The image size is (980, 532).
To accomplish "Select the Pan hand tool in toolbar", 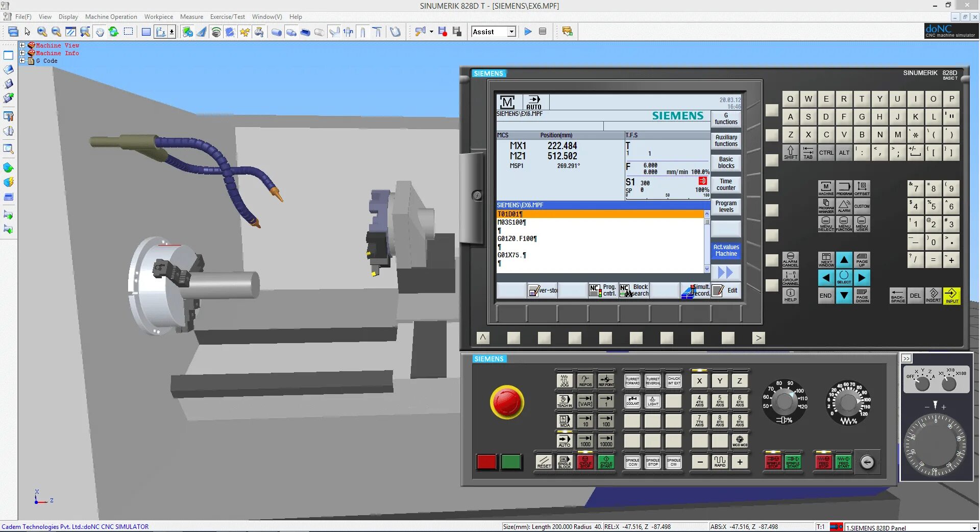I will click(100, 32).
